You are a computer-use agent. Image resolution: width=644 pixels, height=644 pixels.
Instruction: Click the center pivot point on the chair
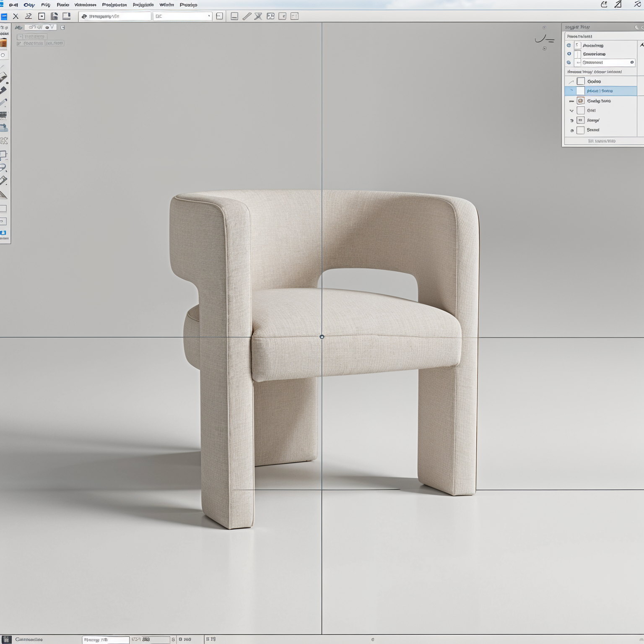click(322, 337)
